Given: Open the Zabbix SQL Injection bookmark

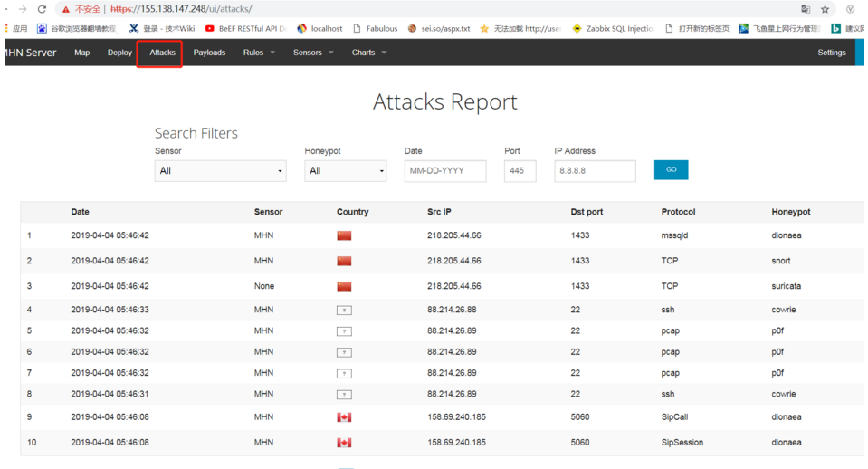Looking at the screenshot, I should pos(613,28).
